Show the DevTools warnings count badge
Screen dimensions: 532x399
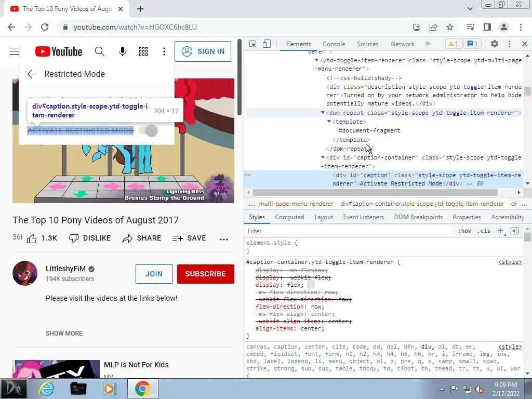point(454,44)
